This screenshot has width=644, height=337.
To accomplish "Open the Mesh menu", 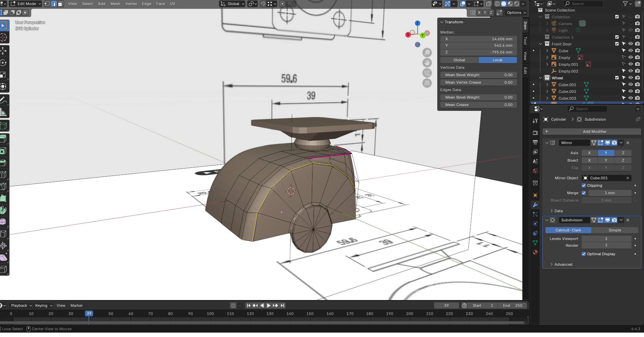I will pos(115,4).
